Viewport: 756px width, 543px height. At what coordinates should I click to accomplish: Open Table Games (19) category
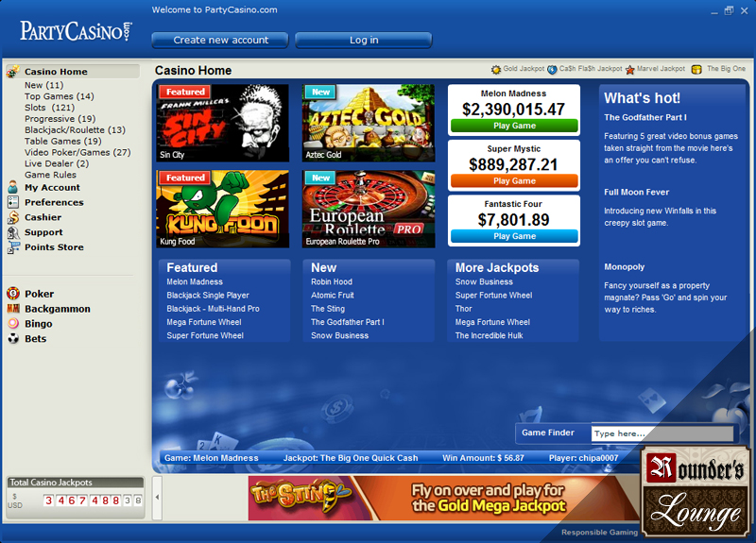pos(63,141)
